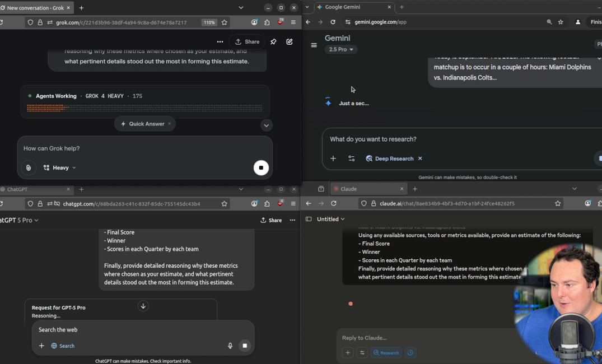Bookmark gemini.google.com with the star icon

pyautogui.click(x=561, y=22)
